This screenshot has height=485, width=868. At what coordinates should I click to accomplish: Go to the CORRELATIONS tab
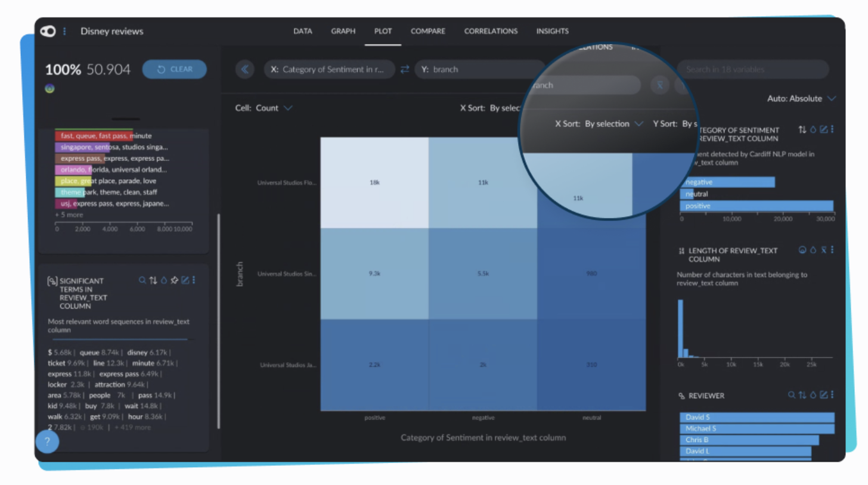(x=491, y=31)
